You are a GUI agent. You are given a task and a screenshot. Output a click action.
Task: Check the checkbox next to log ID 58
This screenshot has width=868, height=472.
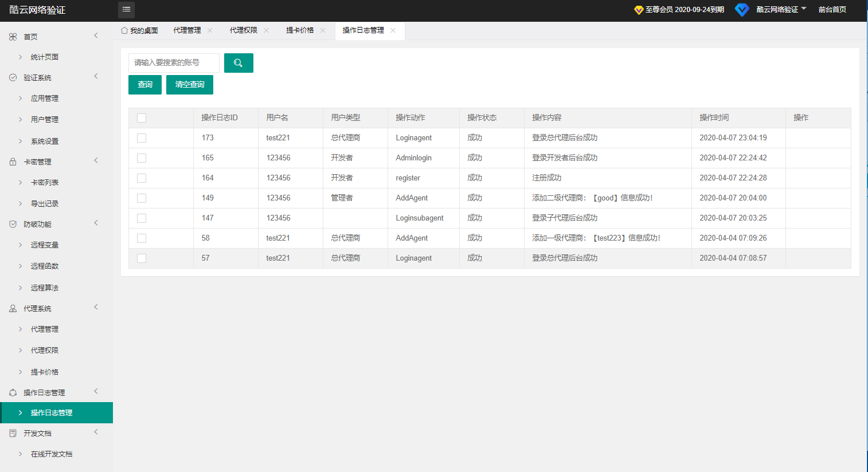coord(141,238)
